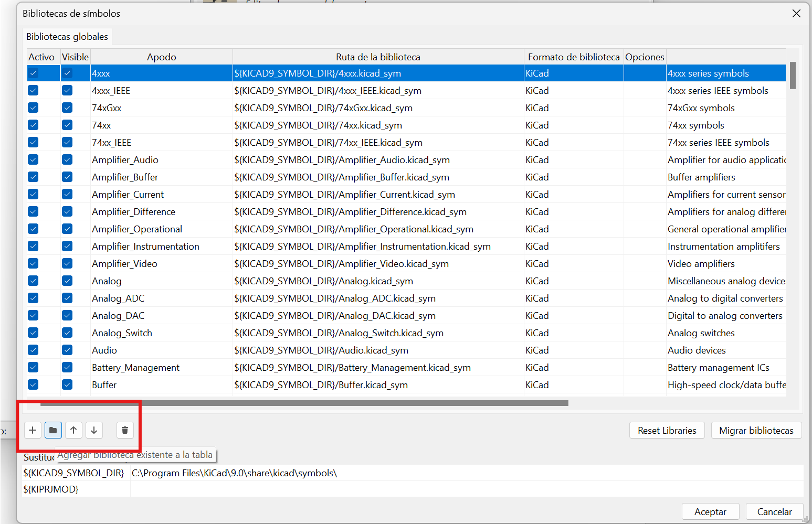Select the Amplifier_Instrumentation nickname
Image resolution: width=812 pixels, height=524 pixels.
coord(162,246)
